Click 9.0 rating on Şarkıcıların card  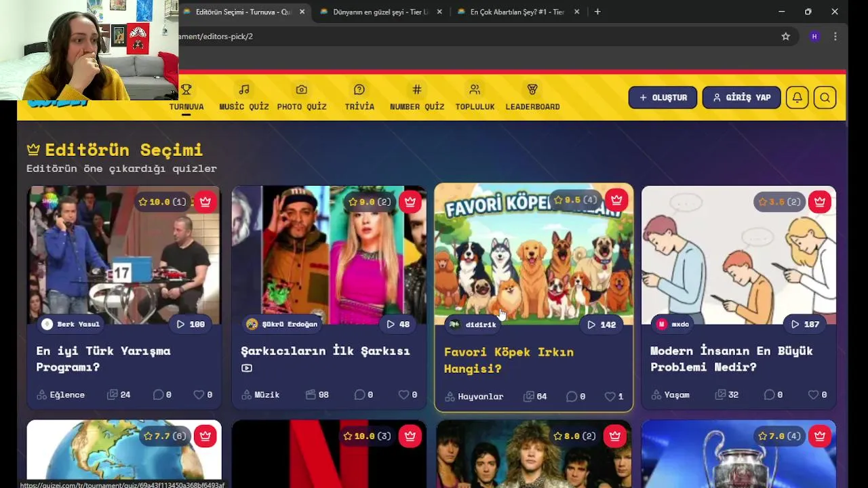(370, 201)
